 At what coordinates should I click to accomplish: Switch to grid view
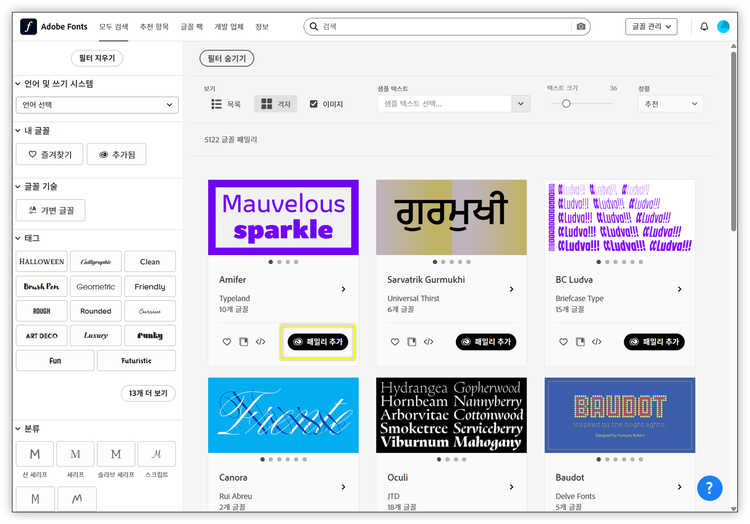276,104
